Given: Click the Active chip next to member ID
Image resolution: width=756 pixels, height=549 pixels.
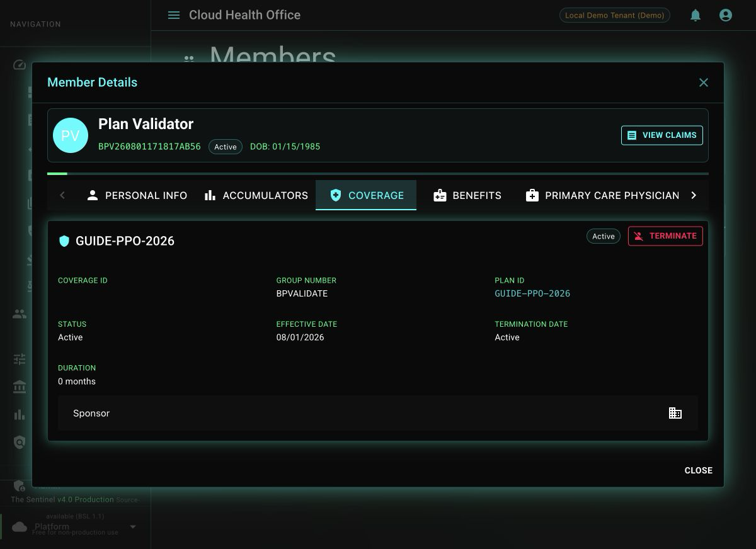Looking at the screenshot, I should coord(226,147).
